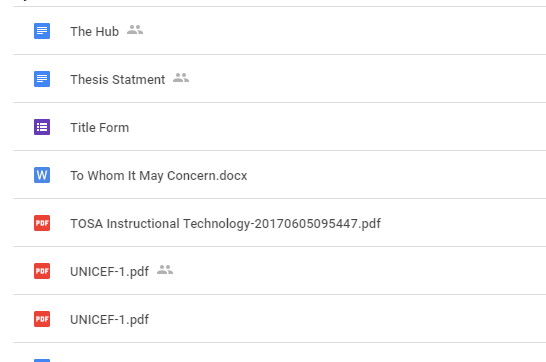Open TOSA Instructional Technology-20170605095447.pdf
Screen dimensions: 546x362
click(x=226, y=224)
